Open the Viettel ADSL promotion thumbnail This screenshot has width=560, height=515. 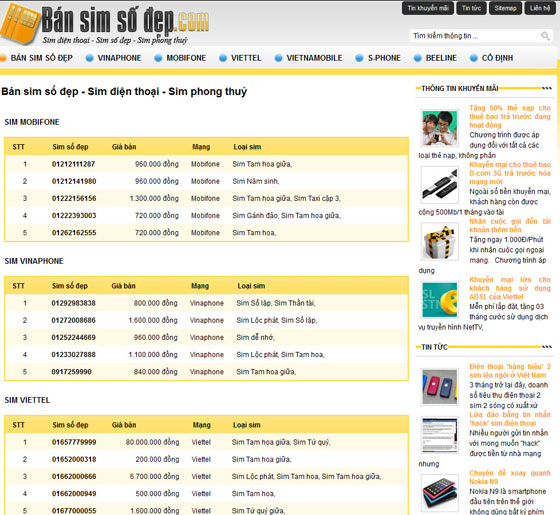coord(440,299)
